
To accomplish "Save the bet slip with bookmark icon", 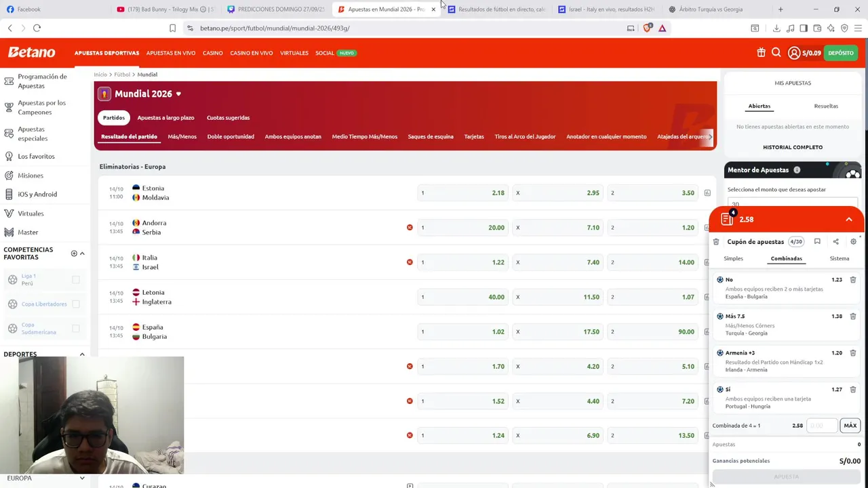I will (817, 241).
